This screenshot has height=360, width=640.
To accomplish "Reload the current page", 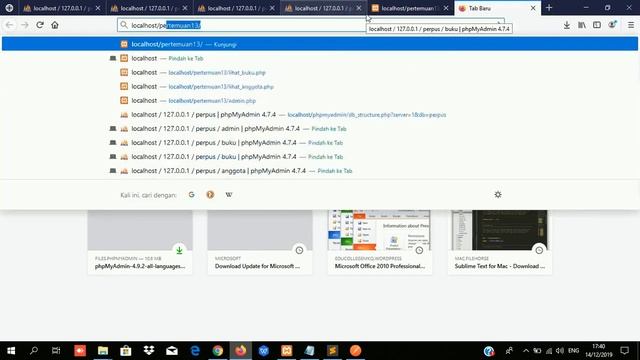I will pyautogui.click(x=40, y=25).
